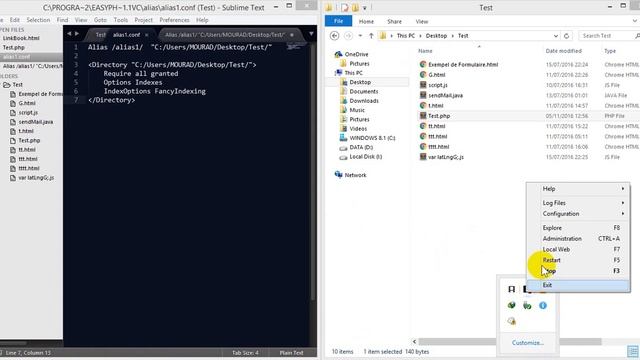Sort files by Name column header
This screenshot has width=640, height=360.
(x=425, y=51)
